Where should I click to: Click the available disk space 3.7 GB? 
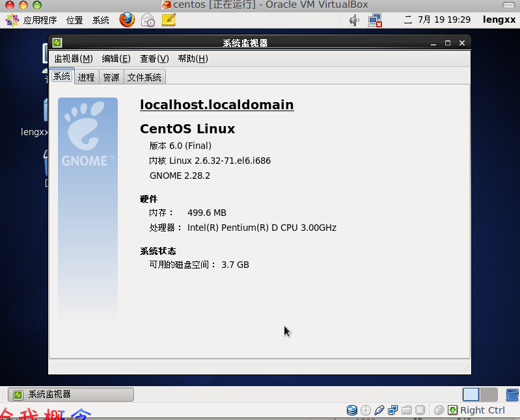(x=235, y=265)
